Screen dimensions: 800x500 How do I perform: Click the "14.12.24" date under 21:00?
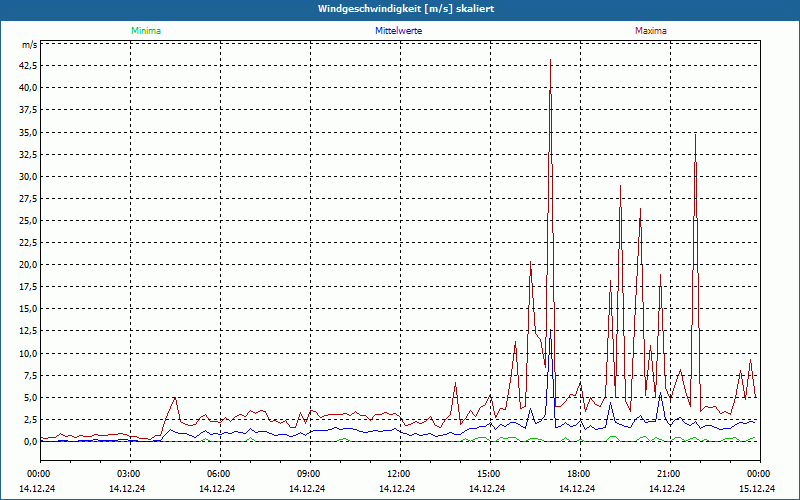(667, 488)
